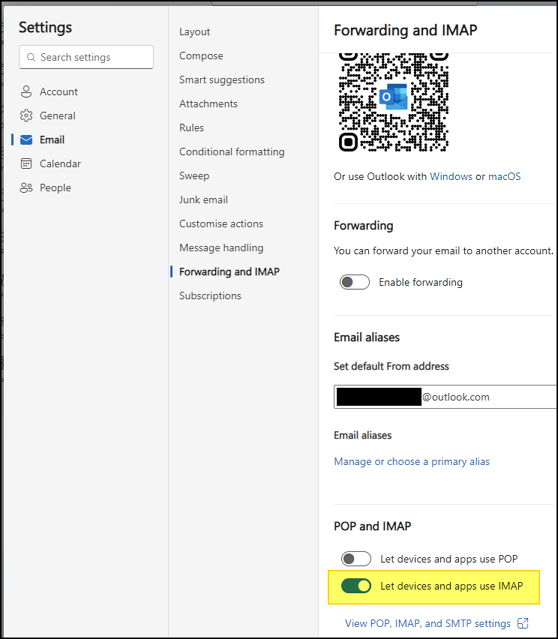Click the search magnifier icon

pos(31,57)
